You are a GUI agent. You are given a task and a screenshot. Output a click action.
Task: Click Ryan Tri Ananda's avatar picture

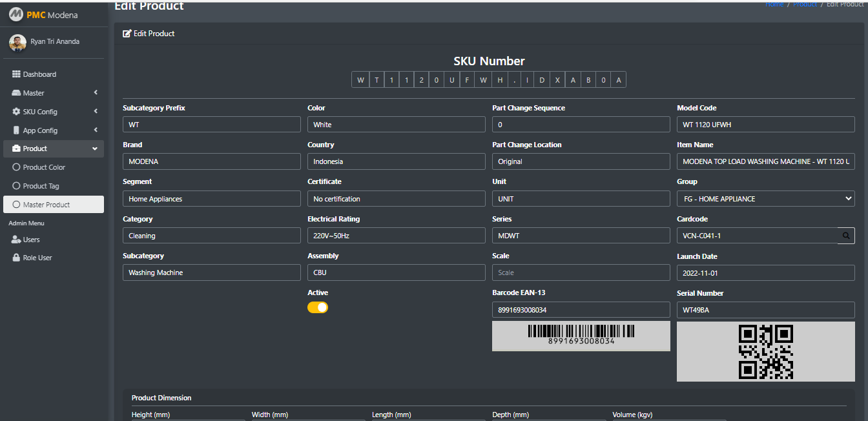(17, 43)
